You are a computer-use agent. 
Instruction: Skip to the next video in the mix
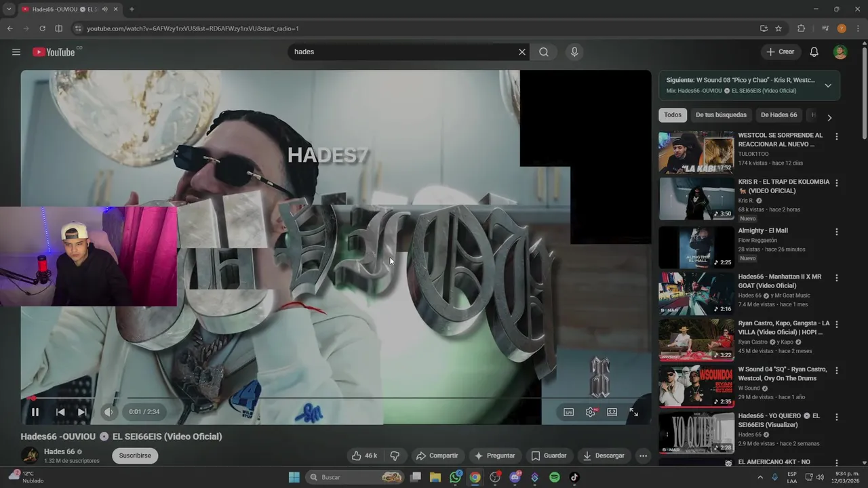point(82,412)
